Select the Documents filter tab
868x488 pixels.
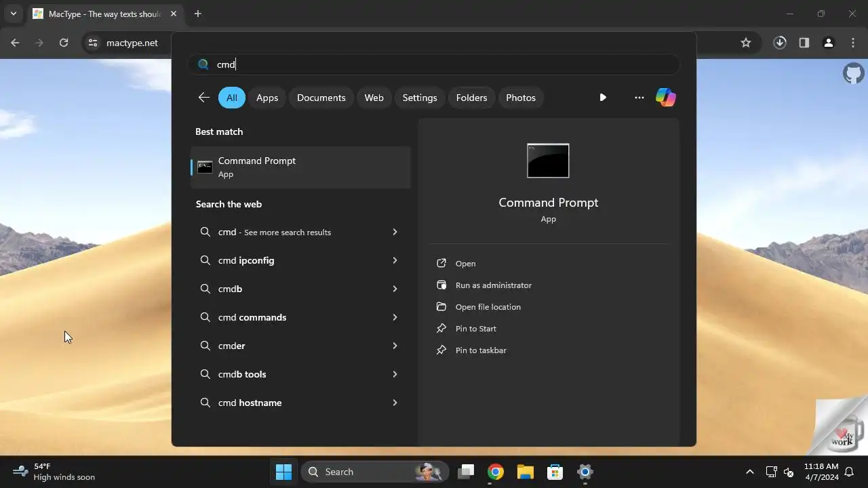pyautogui.click(x=321, y=98)
